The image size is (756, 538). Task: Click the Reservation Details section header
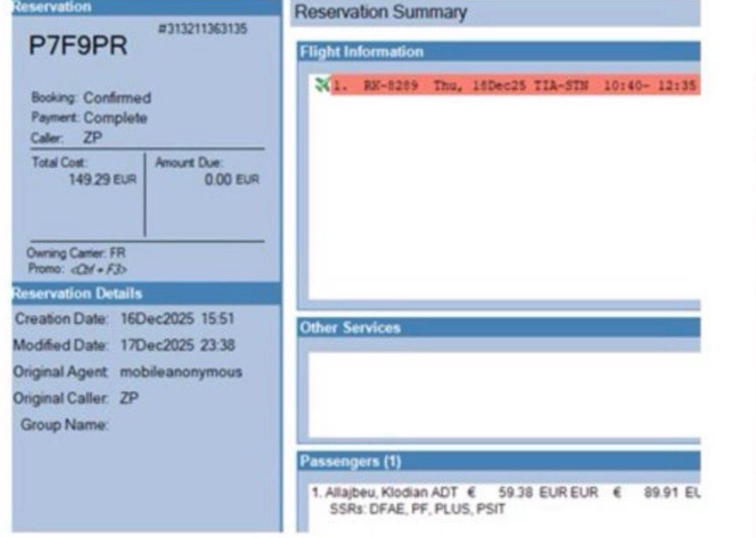point(146,294)
